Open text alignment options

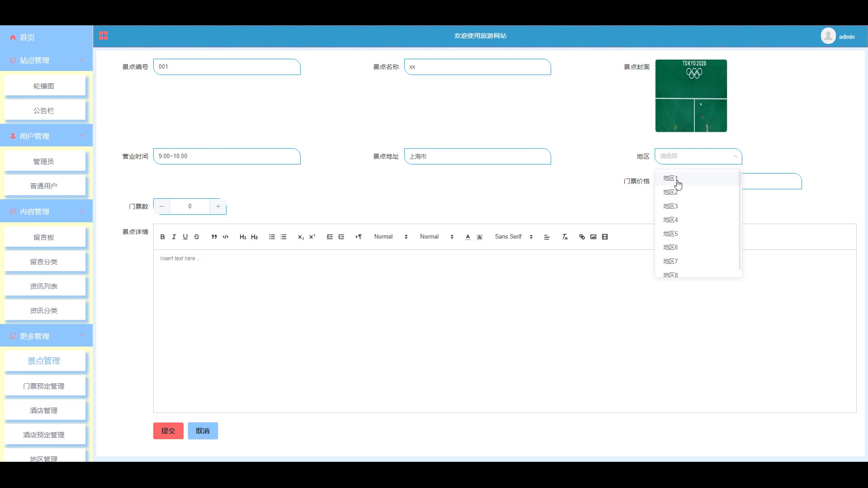[547, 237]
